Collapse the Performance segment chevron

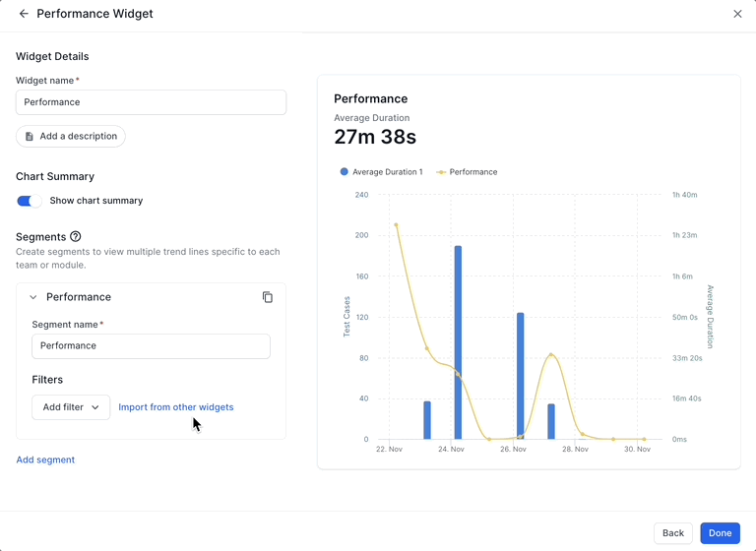pos(32,297)
